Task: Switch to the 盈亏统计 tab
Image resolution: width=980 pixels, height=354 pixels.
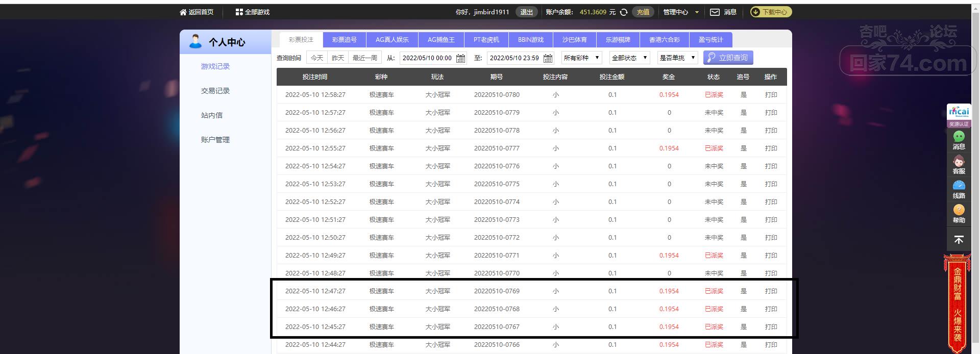Action: point(711,39)
